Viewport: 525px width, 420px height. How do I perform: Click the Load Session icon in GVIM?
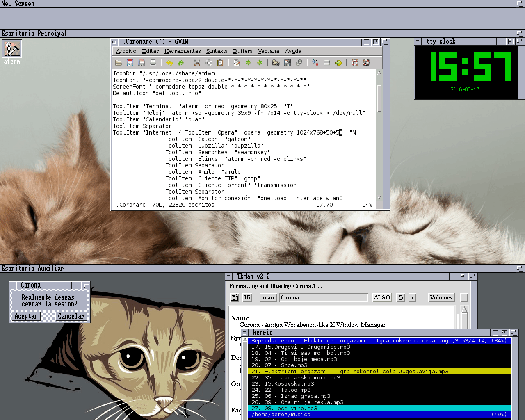pos(276,63)
